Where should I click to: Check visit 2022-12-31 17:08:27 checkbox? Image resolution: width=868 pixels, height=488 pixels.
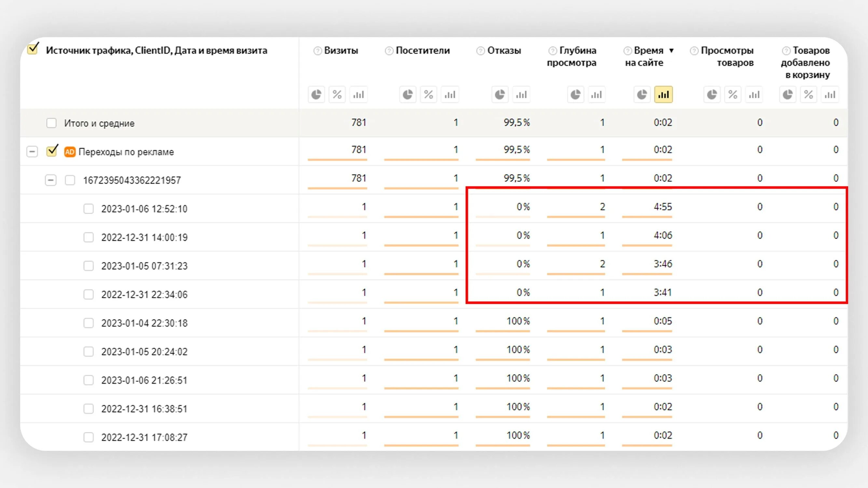89,438
